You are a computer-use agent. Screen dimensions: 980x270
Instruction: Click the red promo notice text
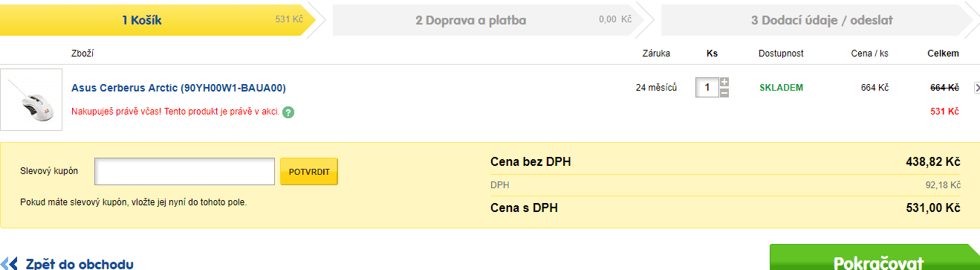[x=175, y=112]
